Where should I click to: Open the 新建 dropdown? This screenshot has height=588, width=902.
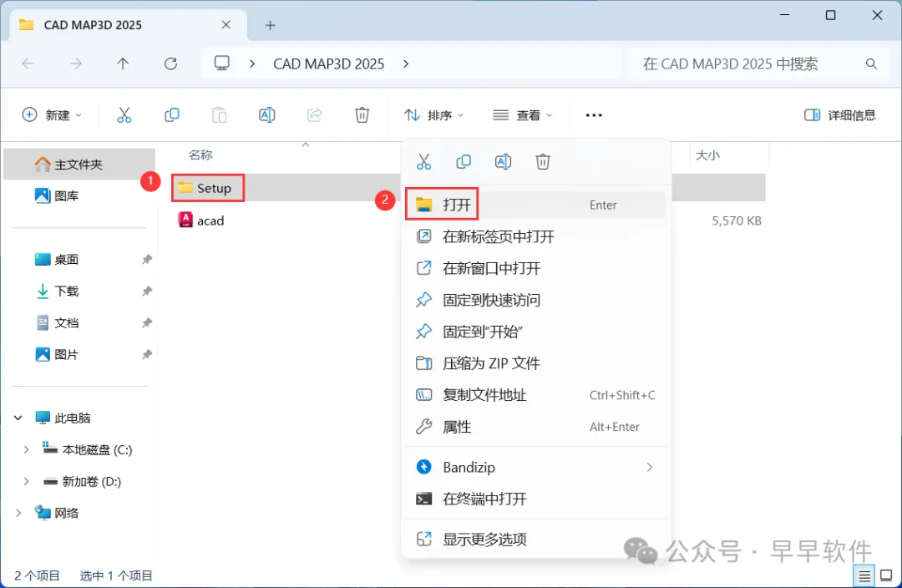tap(52, 115)
